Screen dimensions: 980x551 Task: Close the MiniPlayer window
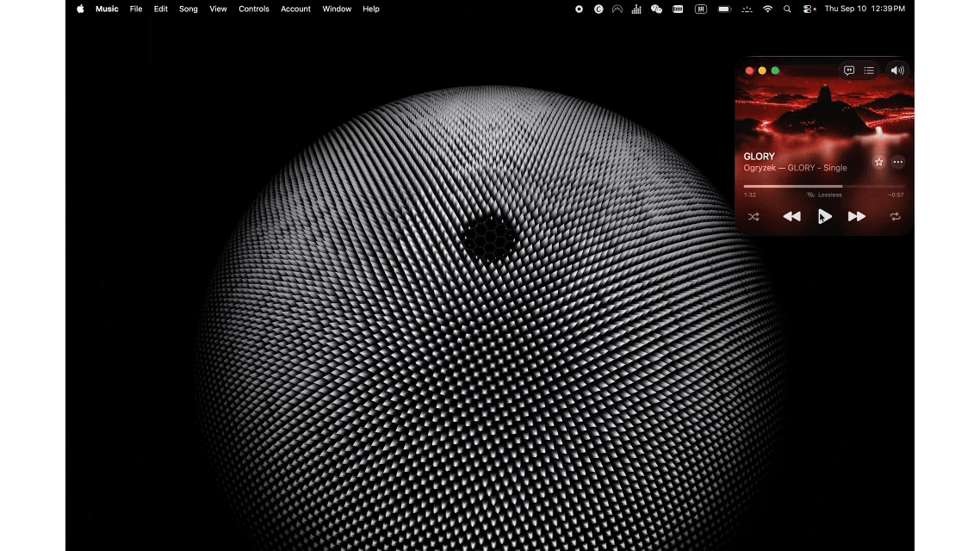(x=749, y=71)
